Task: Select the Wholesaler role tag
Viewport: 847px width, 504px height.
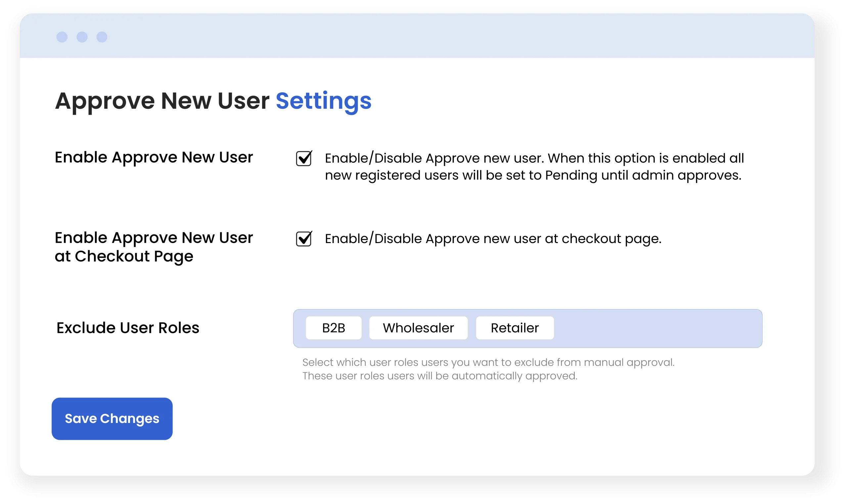Action: click(418, 328)
